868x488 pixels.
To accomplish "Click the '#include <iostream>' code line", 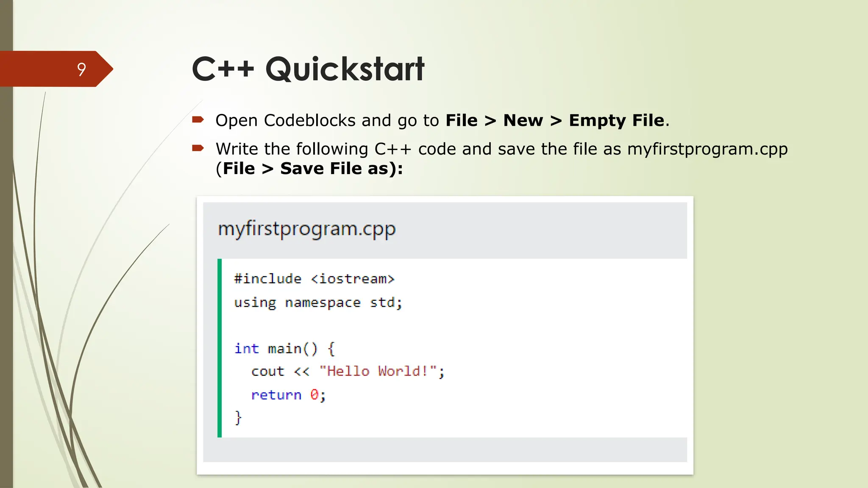I will pos(314,279).
